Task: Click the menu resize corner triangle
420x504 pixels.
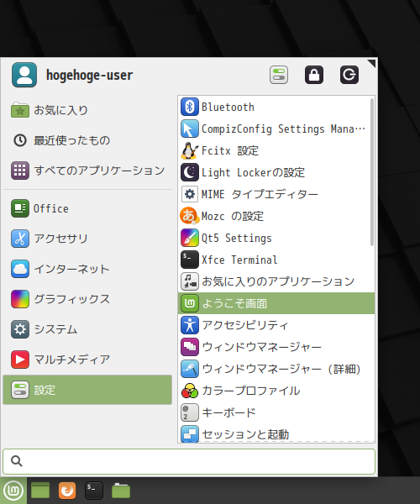Action: point(372,63)
